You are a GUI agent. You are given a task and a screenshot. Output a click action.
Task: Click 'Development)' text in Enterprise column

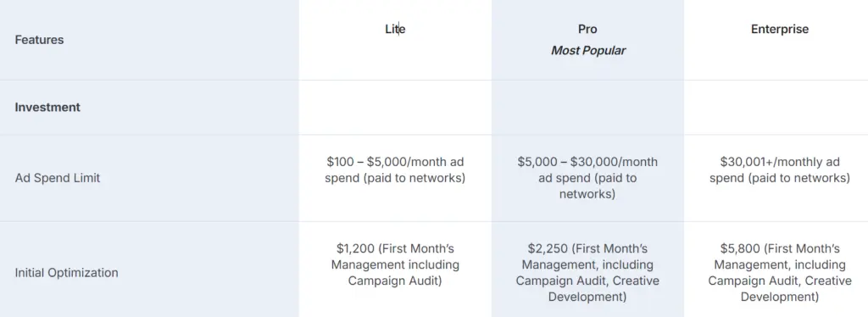[x=780, y=298]
